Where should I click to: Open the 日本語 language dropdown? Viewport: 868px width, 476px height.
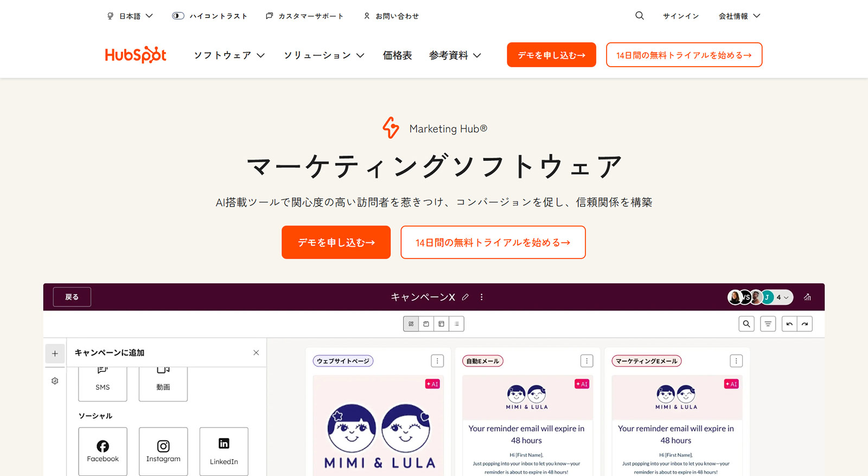coord(130,16)
